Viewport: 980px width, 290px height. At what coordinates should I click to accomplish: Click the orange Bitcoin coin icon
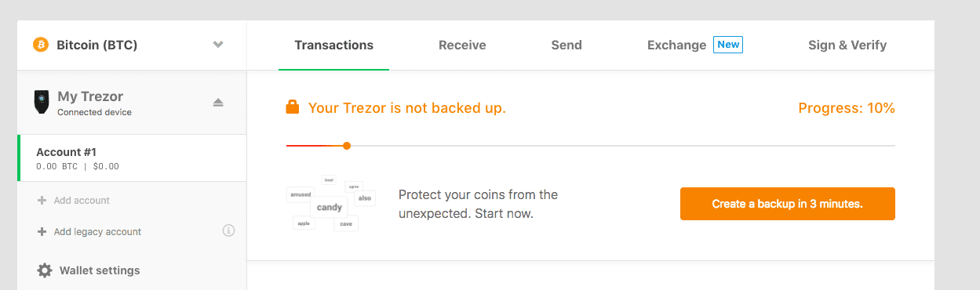click(x=41, y=45)
